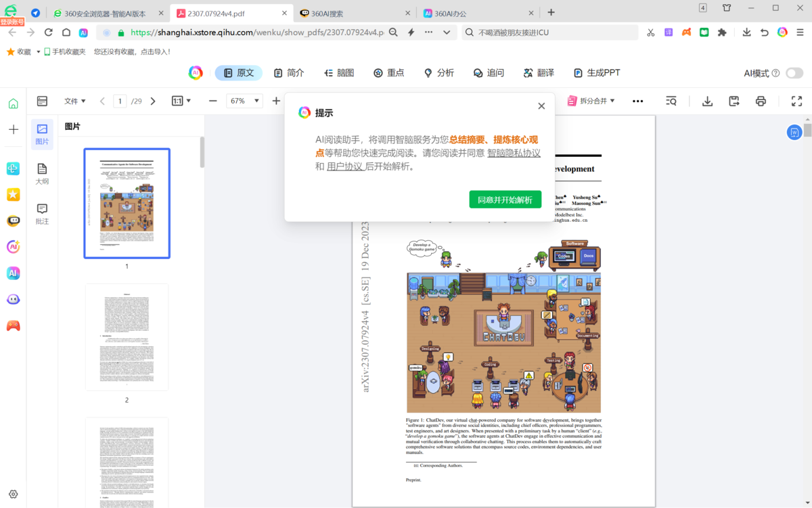
Task: Open document search
Action: (671, 100)
